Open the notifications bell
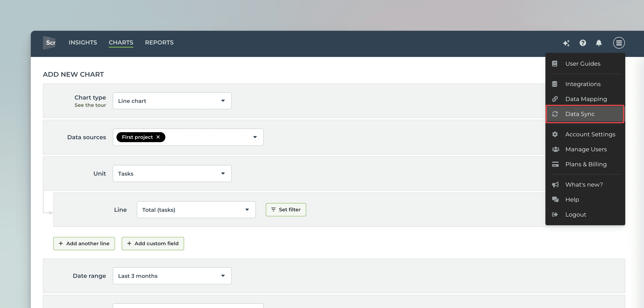This screenshot has height=308, width=644. (598, 43)
